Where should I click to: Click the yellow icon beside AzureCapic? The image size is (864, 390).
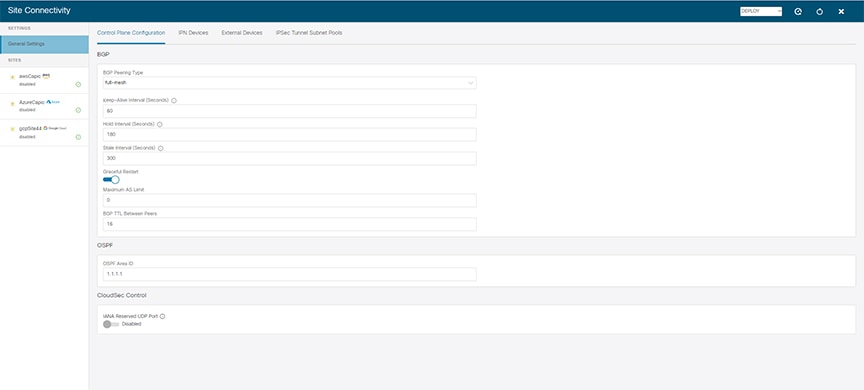(13, 104)
